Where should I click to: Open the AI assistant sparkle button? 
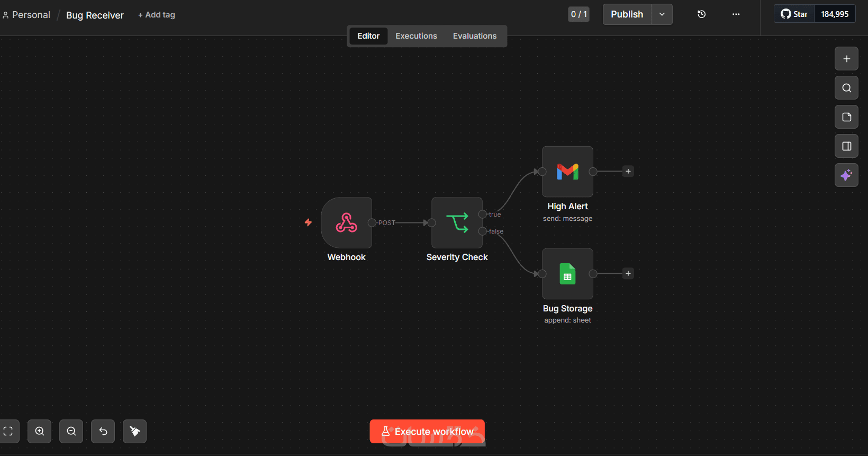(846, 175)
